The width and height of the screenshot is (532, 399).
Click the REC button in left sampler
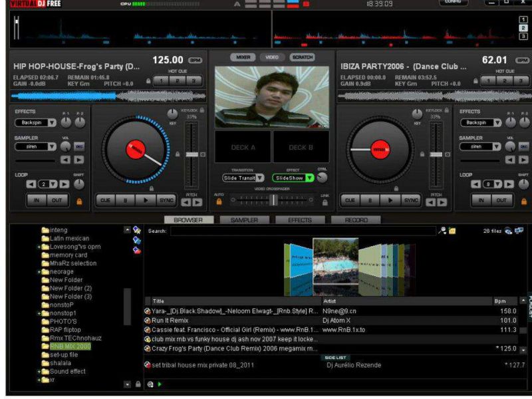pos(79,146)
